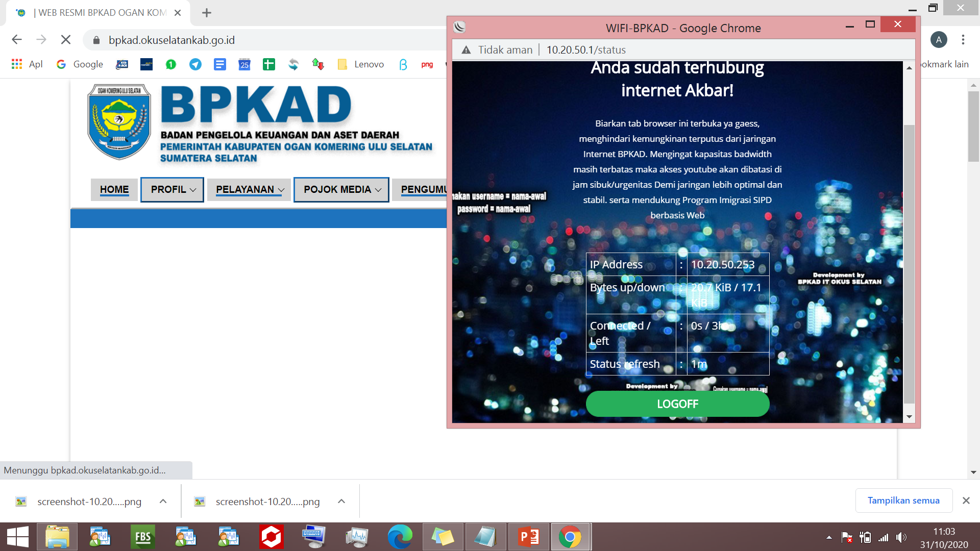The height and width of the screenshot is (551, 980).
Task: Expand the PELAYANAN dropdown menu
Action: [x=249, y=190]
